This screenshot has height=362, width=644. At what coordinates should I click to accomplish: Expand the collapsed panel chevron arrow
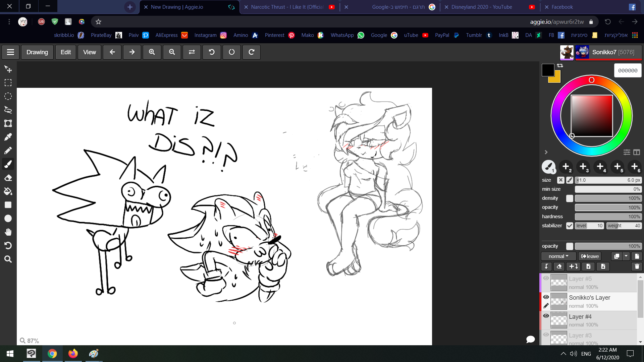point(546,152)
